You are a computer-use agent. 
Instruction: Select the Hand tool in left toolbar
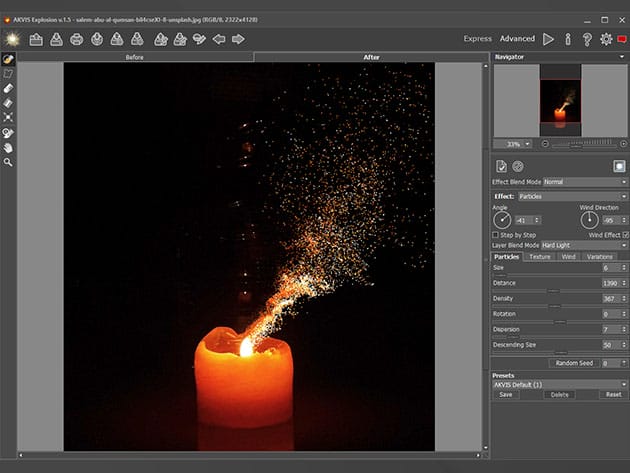pyautogui.click(x=8, y=147)
